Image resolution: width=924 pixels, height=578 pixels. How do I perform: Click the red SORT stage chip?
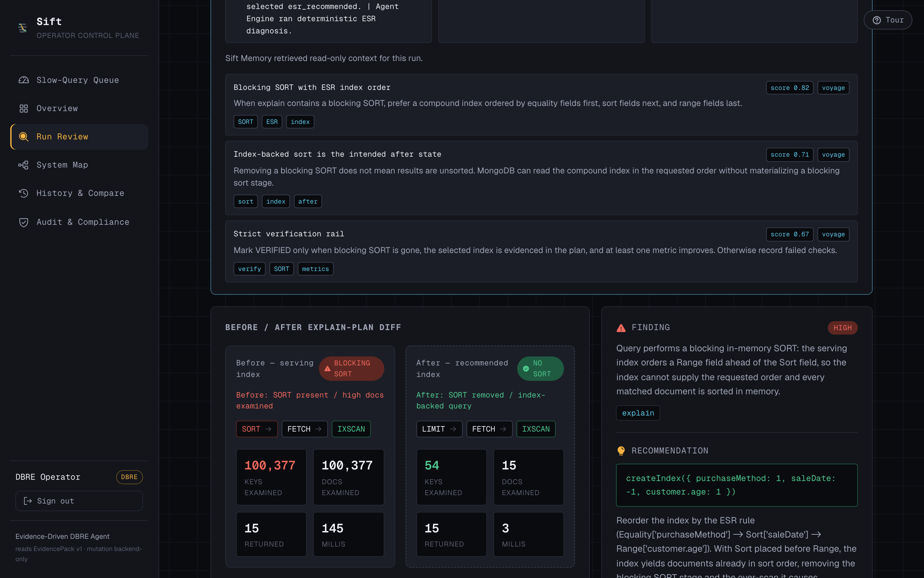[257, 429]
